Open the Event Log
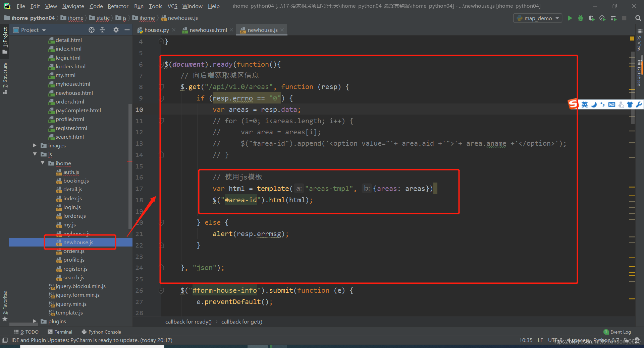The height and width of the screenshot is (348, 644). point(617,332)
